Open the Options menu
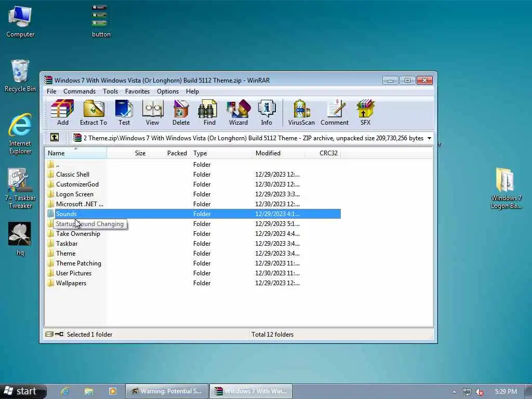This screenshot has width=532, height=399. pos(168,91)
